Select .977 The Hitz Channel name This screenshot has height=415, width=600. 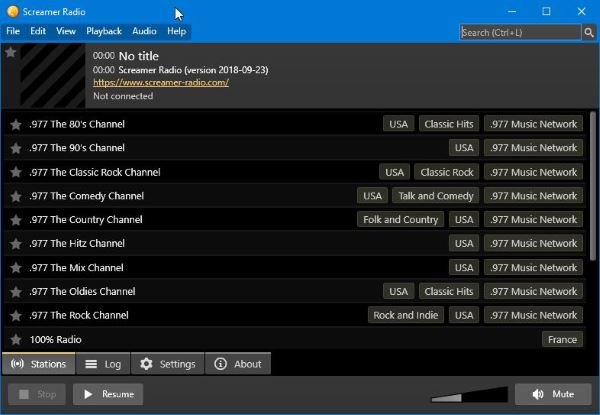(77, 244)
